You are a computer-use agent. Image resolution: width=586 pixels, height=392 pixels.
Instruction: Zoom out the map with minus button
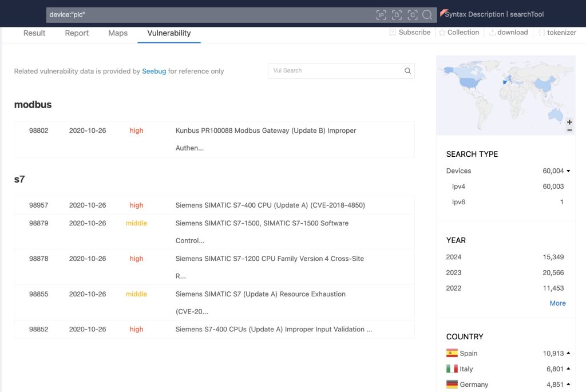(569, 130)
